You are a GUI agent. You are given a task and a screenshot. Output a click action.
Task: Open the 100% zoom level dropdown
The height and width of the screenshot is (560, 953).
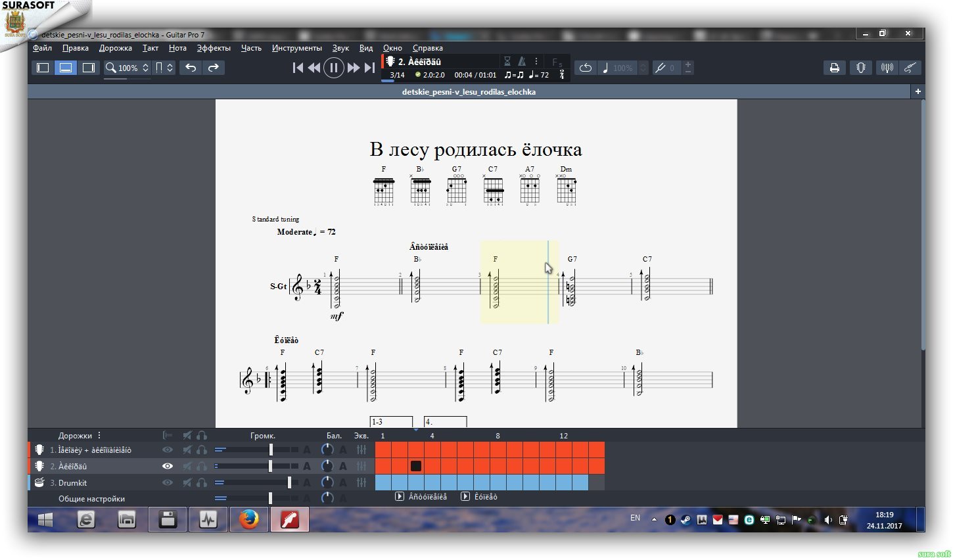coord(128,68)
